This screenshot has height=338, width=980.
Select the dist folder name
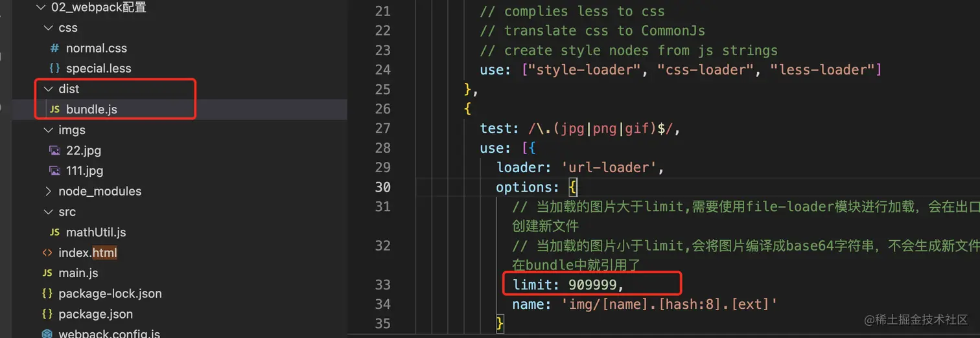[69, 89]
